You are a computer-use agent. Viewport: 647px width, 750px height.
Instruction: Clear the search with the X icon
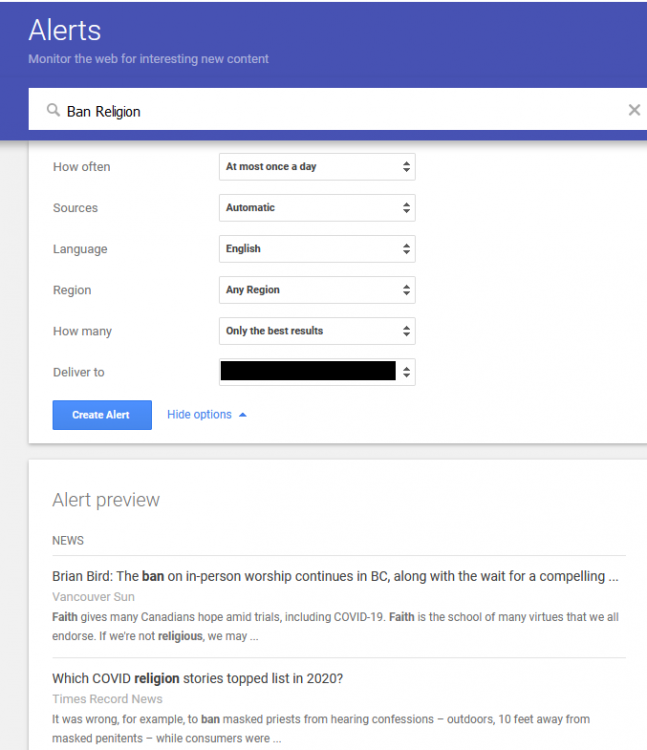click(x=633, y=111)
